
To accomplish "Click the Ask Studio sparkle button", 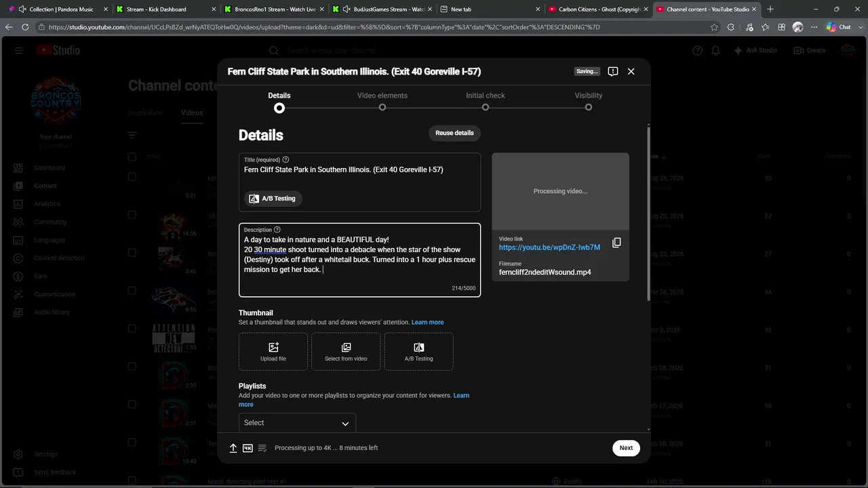I will pos(755,51).
